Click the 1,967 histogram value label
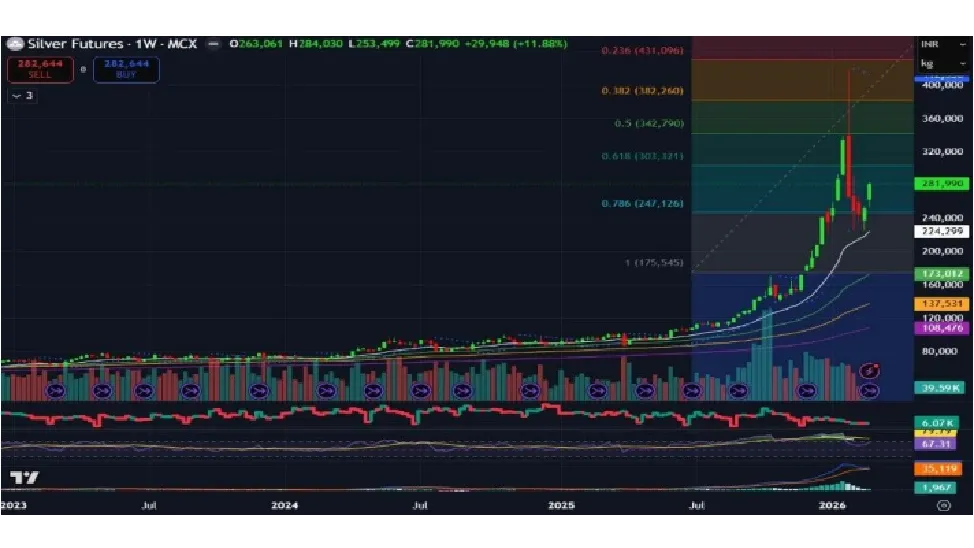Image resolution: width=974 pixels, height=548 pixels. 937,487
